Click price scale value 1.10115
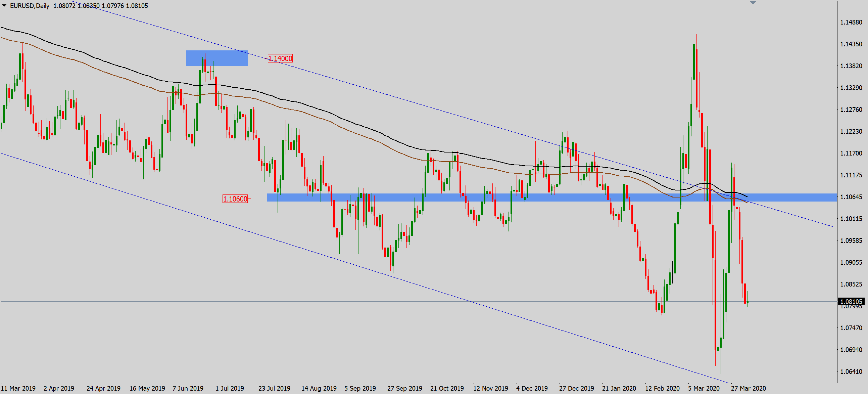Screen dimensions: 868x394 coord(851,219)
